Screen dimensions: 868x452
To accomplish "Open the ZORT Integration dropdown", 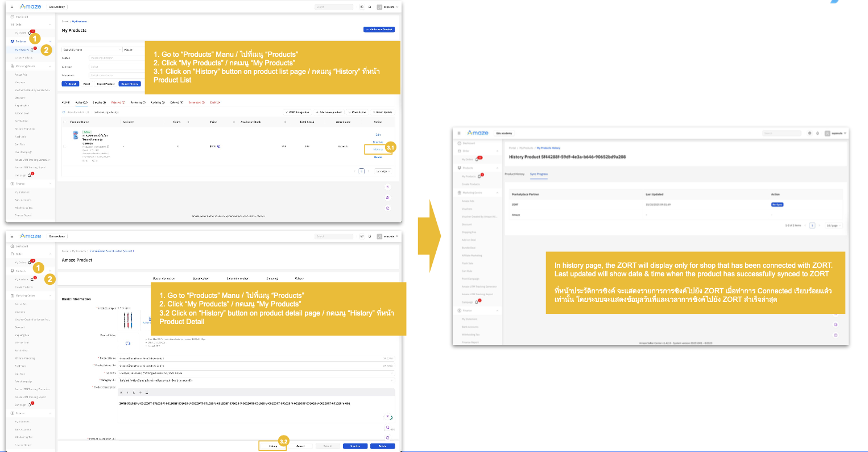I will [297, 113].
